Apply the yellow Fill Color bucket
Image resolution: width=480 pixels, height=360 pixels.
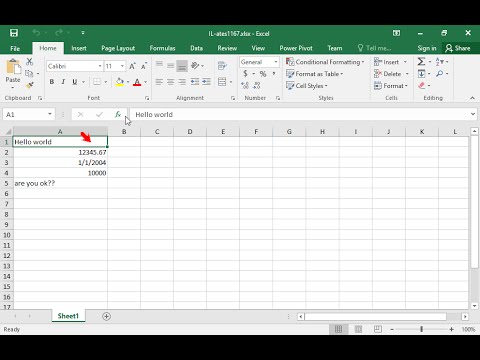click(x=119, y=82)
